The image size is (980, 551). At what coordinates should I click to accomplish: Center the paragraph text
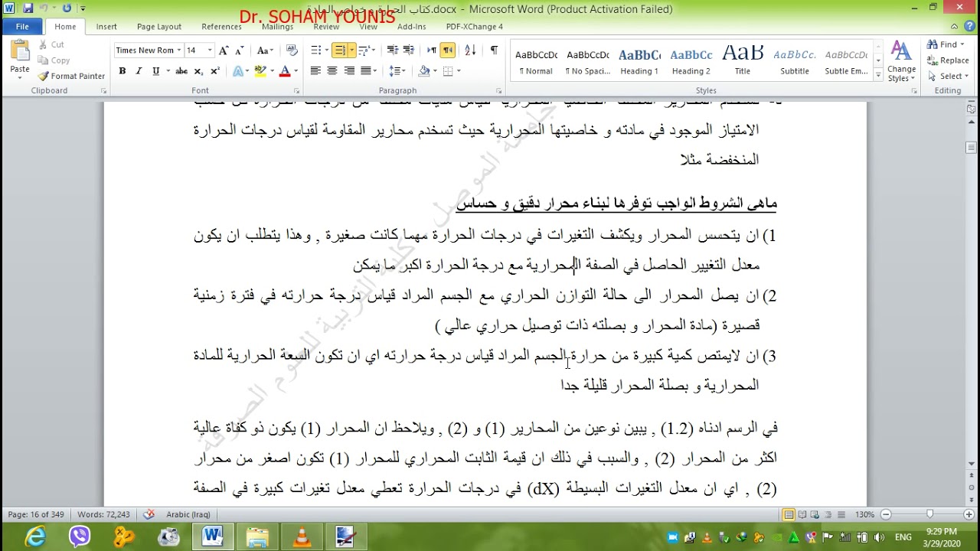332,71
